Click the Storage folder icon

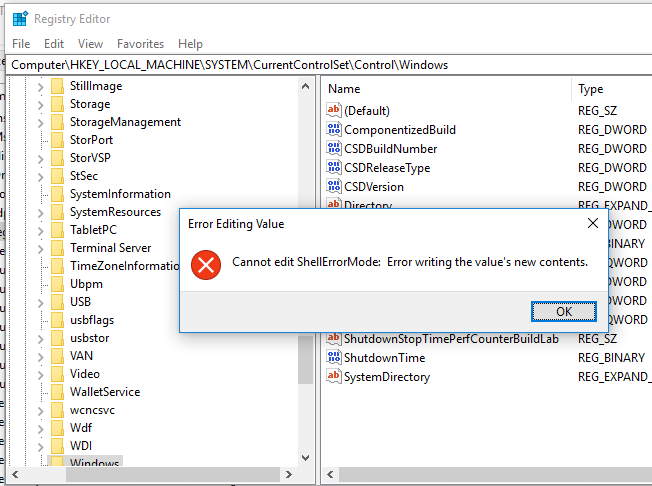(57, 104)
